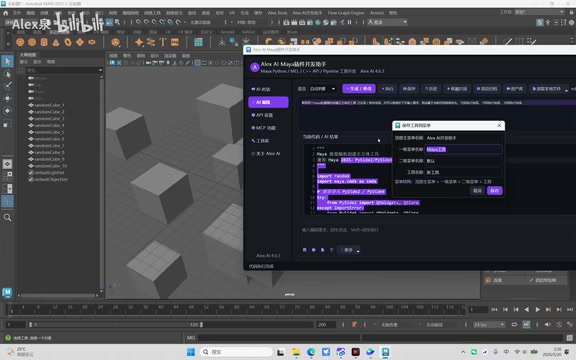Switch to the MASH shelf tab
The image size is (576, 360).
pos(248,32)
